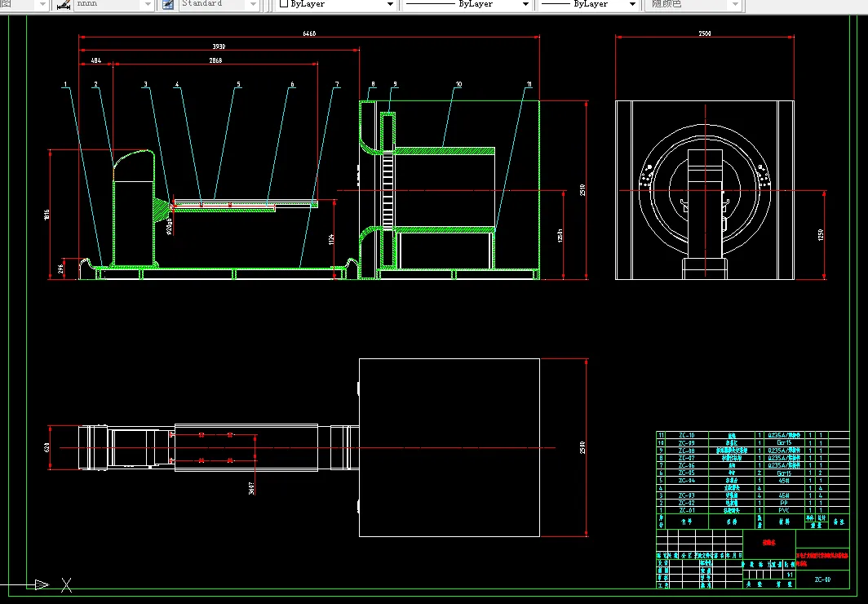Click balloon number 1 in the side view

(65, 84)
